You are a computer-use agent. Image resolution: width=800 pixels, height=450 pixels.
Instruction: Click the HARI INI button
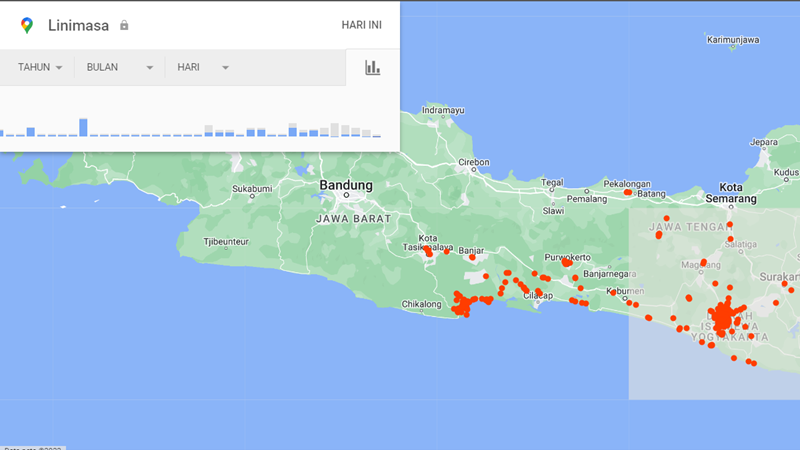361,25
